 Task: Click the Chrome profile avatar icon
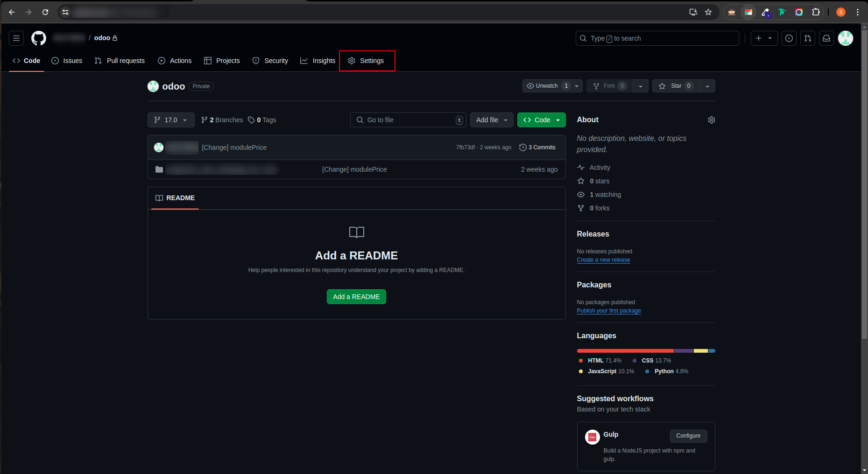(x=841, y=12)
